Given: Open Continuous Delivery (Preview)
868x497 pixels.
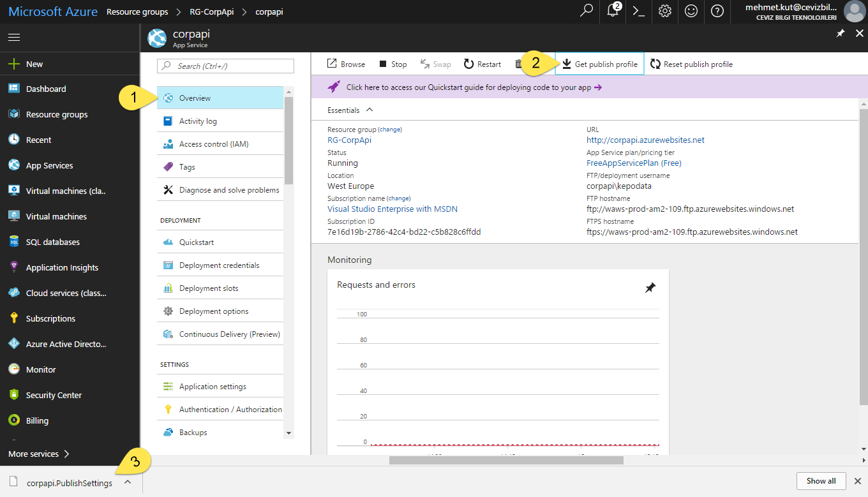Looking at the screenshot, I should 220,334.
